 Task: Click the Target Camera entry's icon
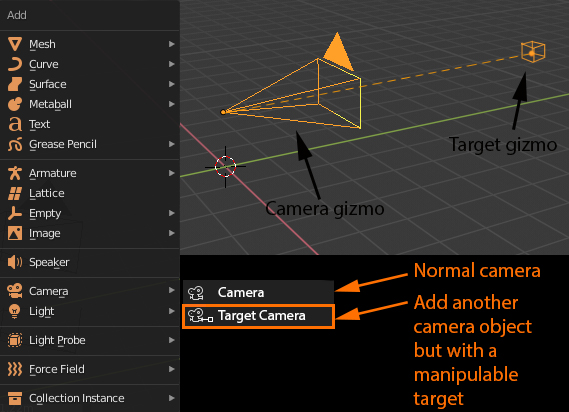click(200, 316)
